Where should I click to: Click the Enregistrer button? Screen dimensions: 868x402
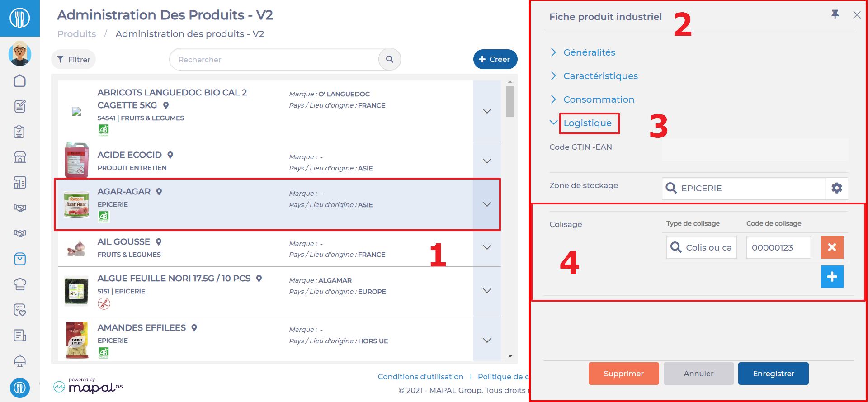(x=773, y=374)
